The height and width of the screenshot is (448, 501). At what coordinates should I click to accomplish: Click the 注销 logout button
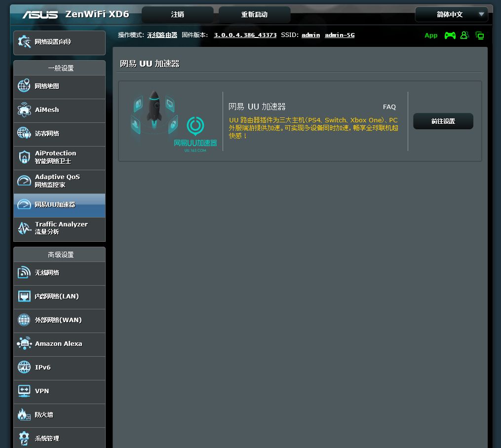tap(177, 14)
